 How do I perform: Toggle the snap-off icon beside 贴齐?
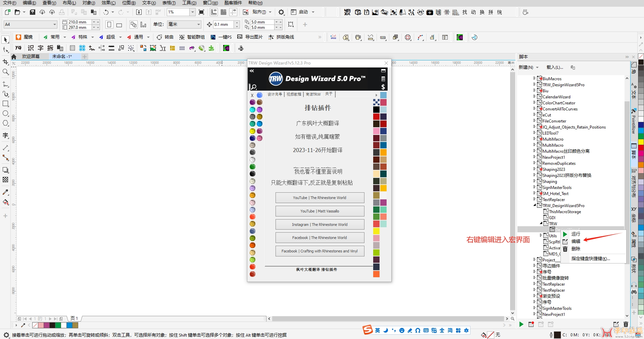coord(246,12)
